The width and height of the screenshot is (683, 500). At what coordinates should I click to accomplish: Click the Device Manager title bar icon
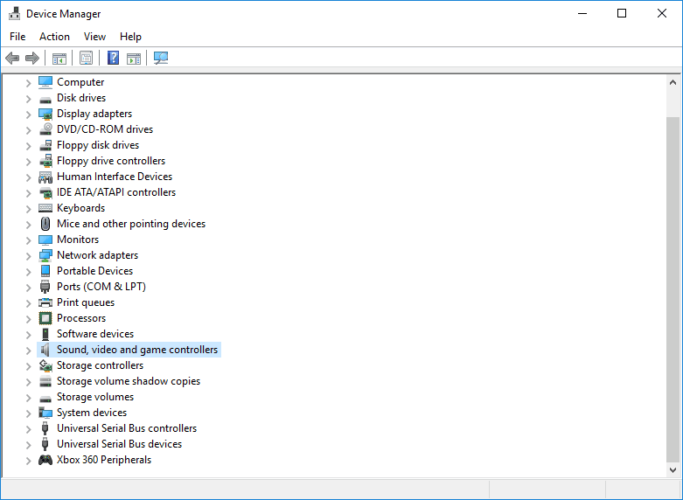click(14, 14)
